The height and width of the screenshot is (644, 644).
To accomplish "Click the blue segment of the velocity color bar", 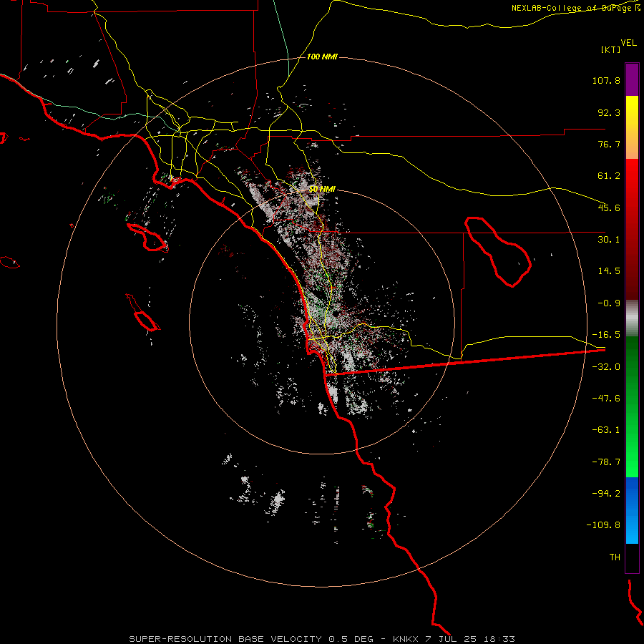I will 632,510.
